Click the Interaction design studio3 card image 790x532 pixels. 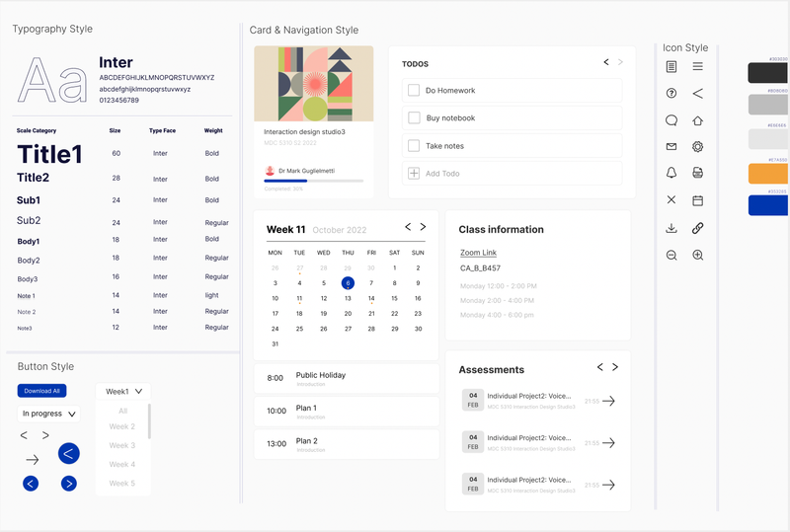point(313,84)
